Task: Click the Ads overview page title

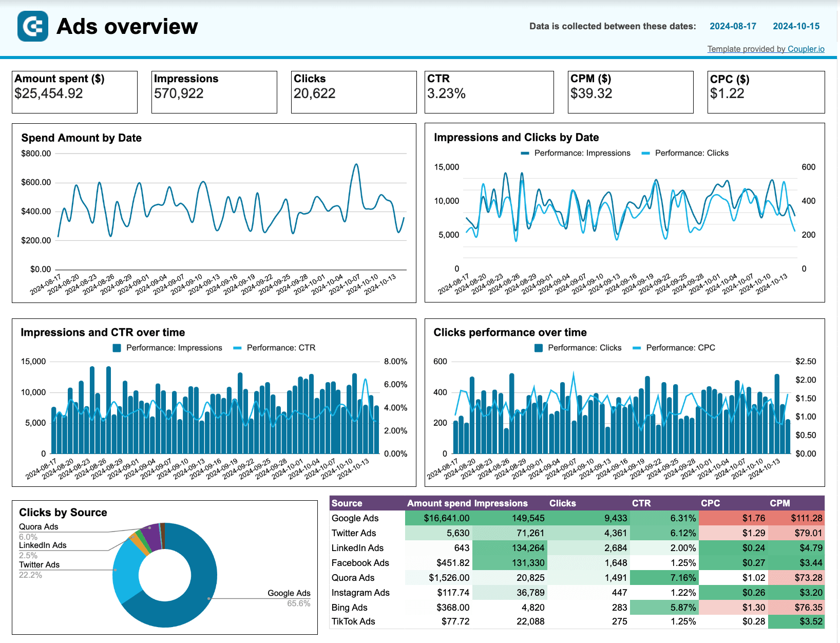Action: coord(127,26)
